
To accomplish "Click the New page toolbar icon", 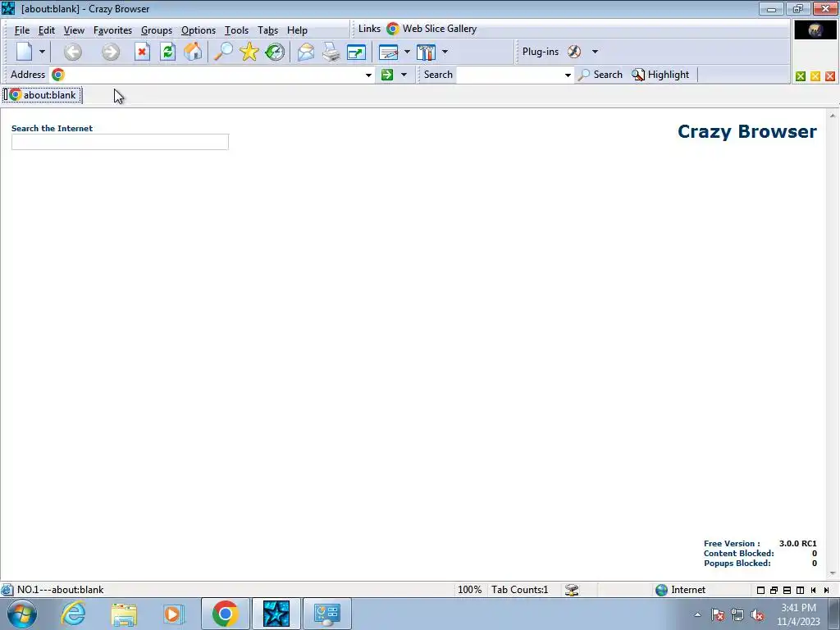I will 25,52.
